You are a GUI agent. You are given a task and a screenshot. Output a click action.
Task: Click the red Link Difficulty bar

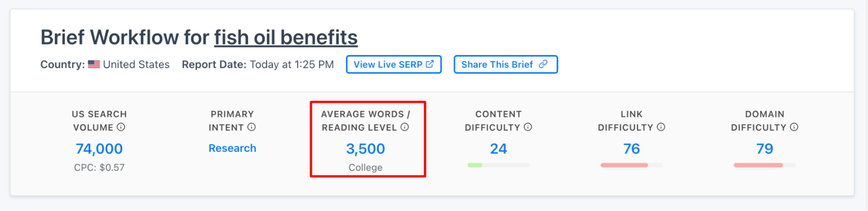624,165
